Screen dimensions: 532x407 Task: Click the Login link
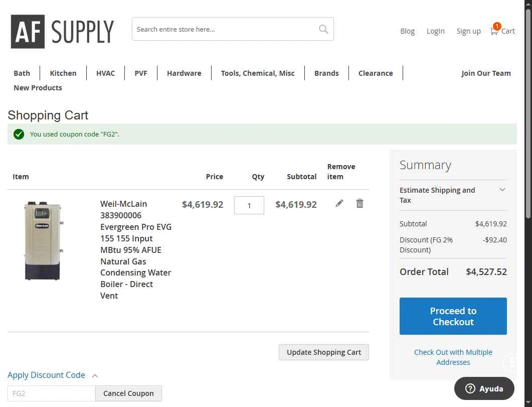(435, 31)
